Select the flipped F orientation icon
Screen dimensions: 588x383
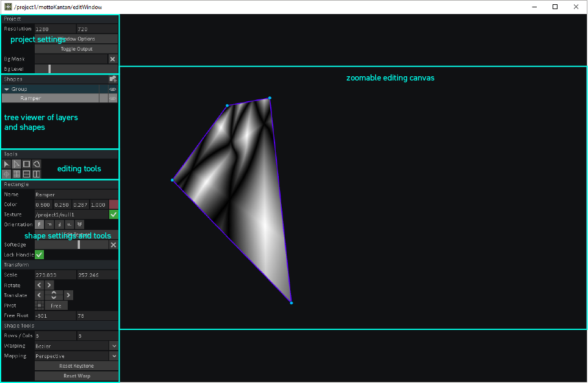tap(79, 224)
